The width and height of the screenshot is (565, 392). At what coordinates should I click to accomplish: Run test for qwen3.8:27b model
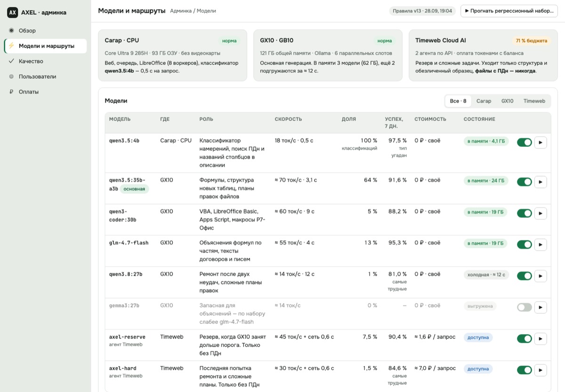pyautogui.click(x=541, y=276)
